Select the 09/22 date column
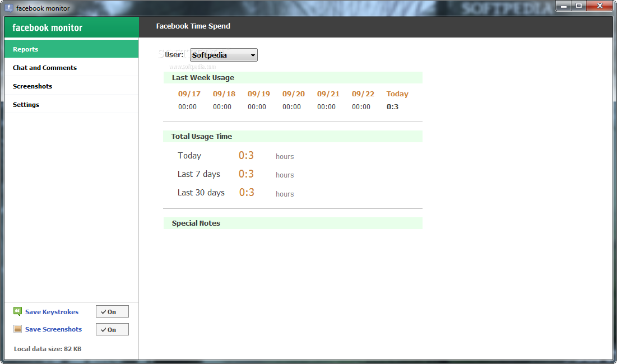 (x=363, y=94)
